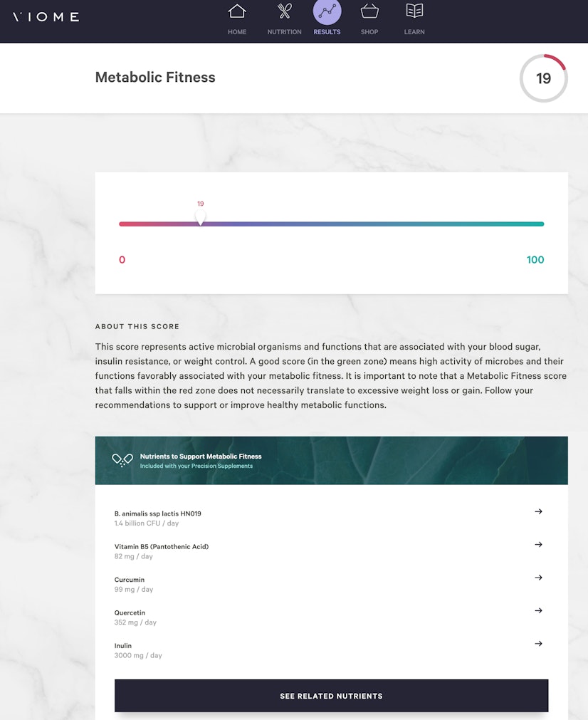Expand the Quercetin row arrow
The height and width of the screenshot is (720, 588).
pos(539,610)
